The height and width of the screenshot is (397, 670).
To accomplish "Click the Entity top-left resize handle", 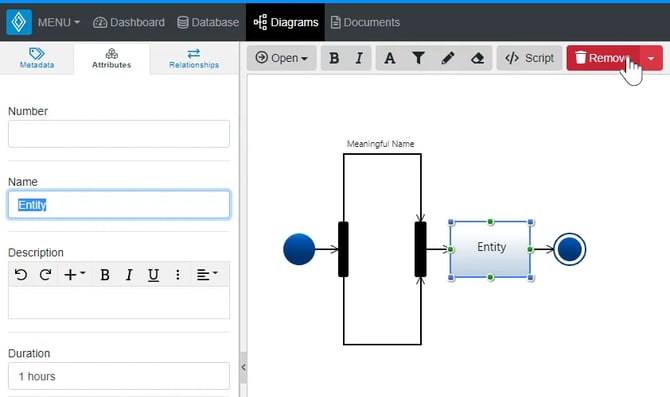I will pos(451,222).
